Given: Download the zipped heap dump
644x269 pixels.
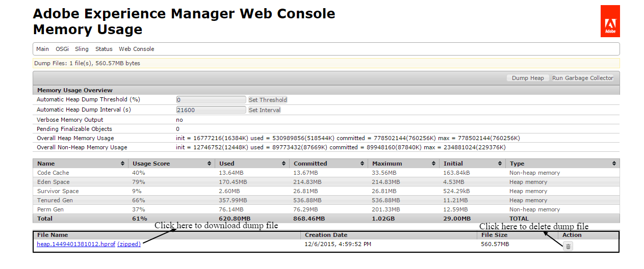Looking at the screenshot, I should (129, 244).
